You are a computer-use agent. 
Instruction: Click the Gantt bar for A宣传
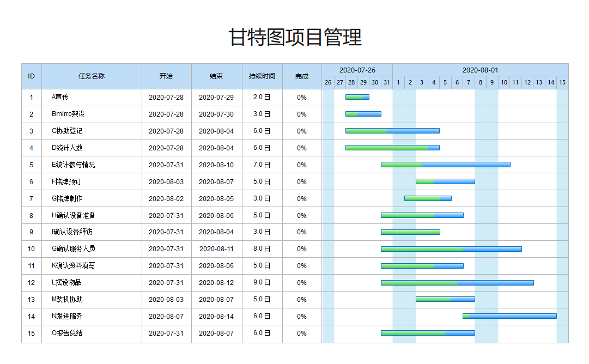(357, 97)
